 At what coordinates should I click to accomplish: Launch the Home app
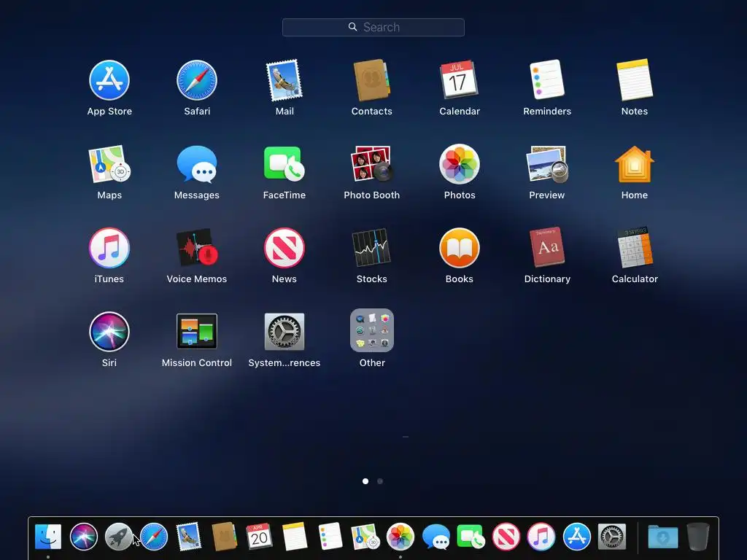635,164
